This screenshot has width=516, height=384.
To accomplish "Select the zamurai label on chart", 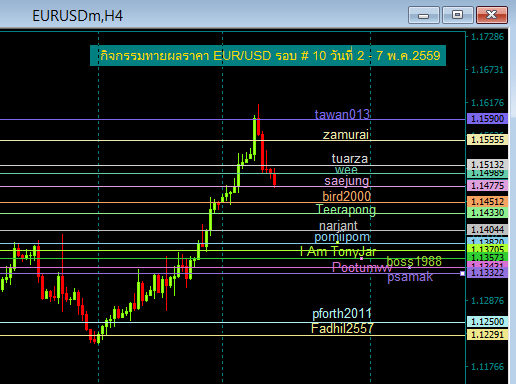I will pos(346,135).
